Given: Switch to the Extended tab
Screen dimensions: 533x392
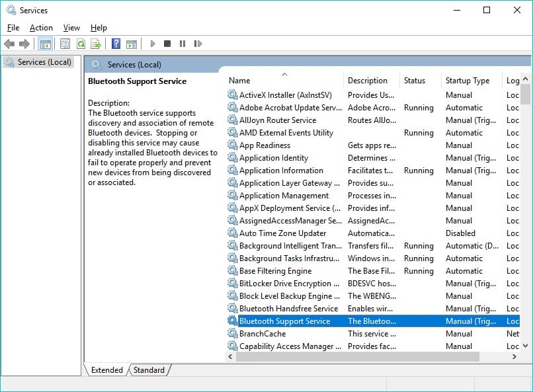Looking at the screenshot, I should [106, 370].
